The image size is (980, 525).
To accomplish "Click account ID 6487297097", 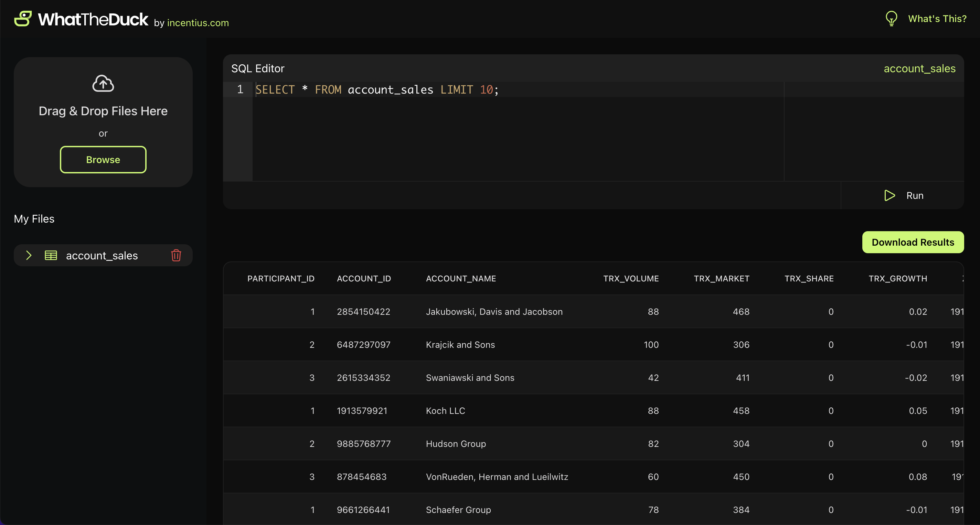I will pyautogui.click(x=363, y=345).
